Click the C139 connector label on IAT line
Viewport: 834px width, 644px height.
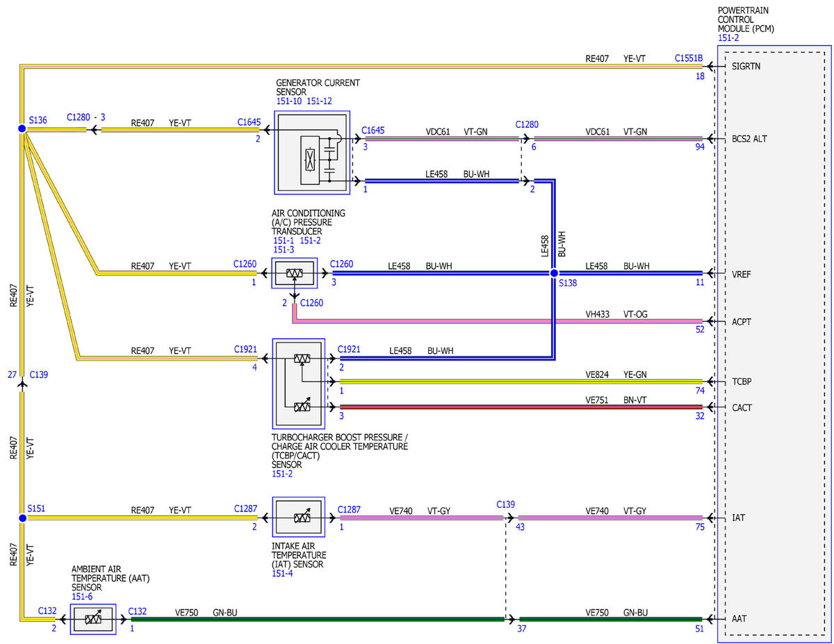click(x=506, y=504)
